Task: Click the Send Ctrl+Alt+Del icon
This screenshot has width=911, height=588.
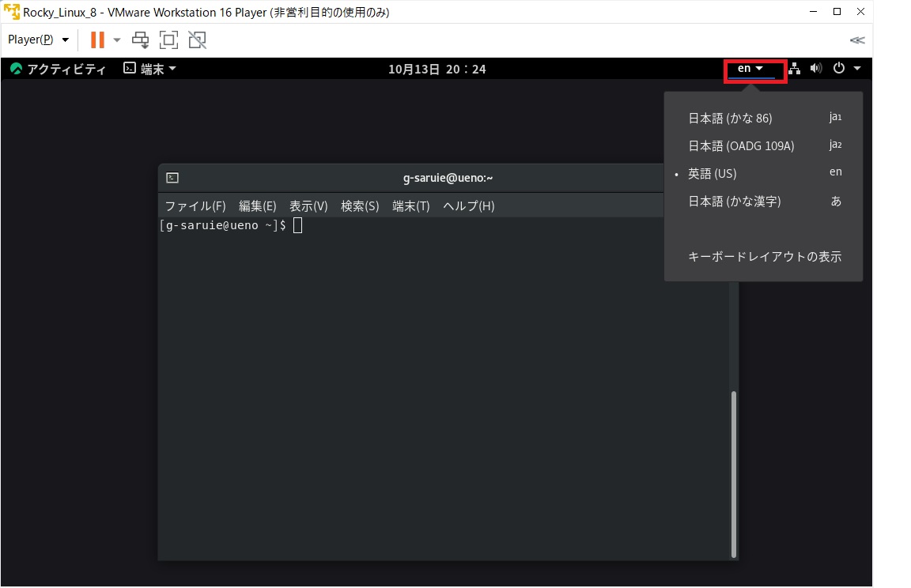Action: tap(140, 40)
